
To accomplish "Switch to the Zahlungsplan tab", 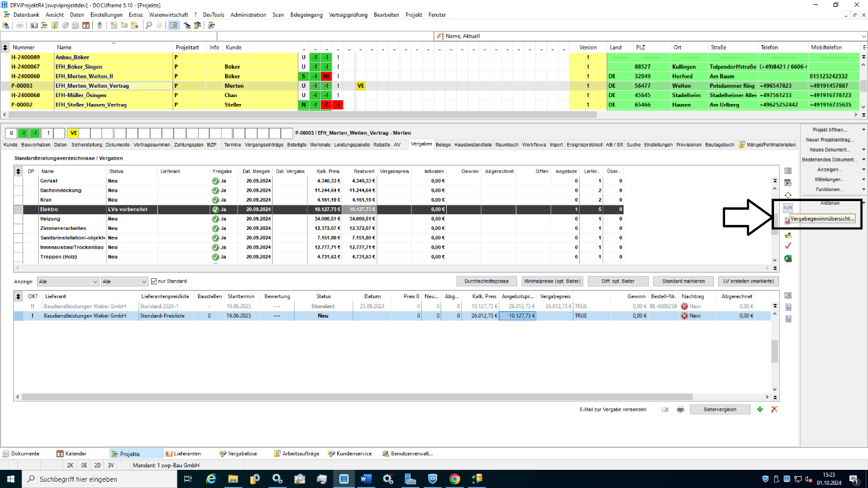I will [x=189, y=145].
